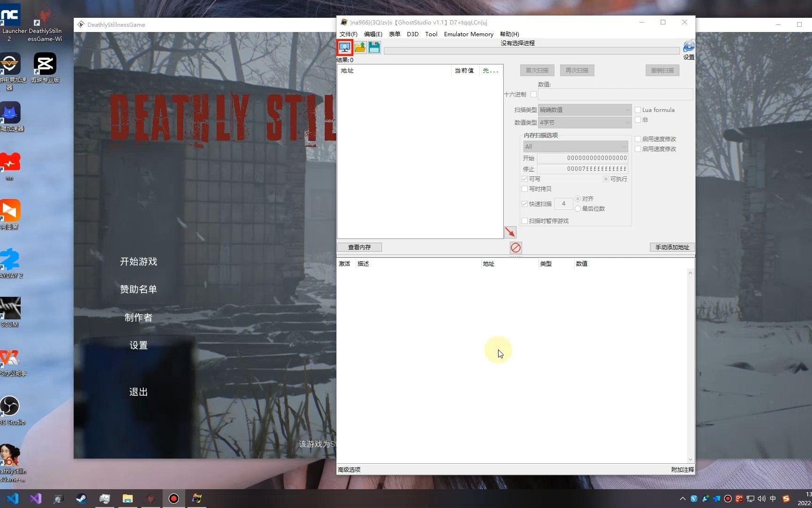The image size is (812, 508).
Task: Open the Emulator Memory menu
Action: coord(468,34)
